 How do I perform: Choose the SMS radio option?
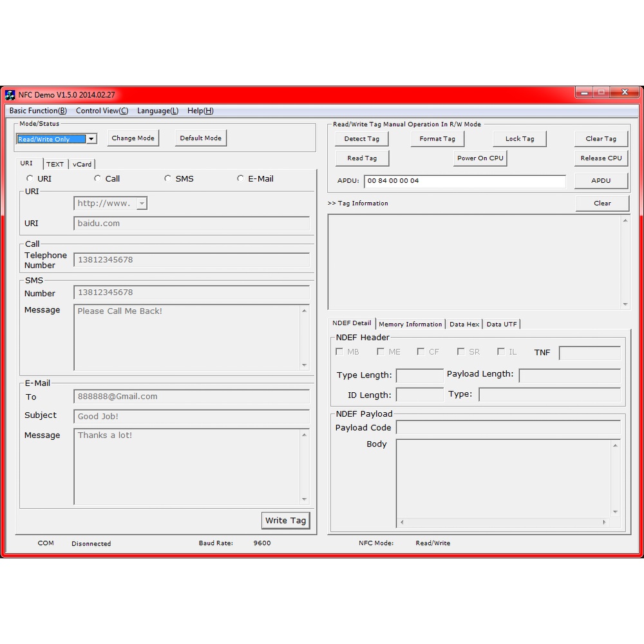(x=167, y=178)
